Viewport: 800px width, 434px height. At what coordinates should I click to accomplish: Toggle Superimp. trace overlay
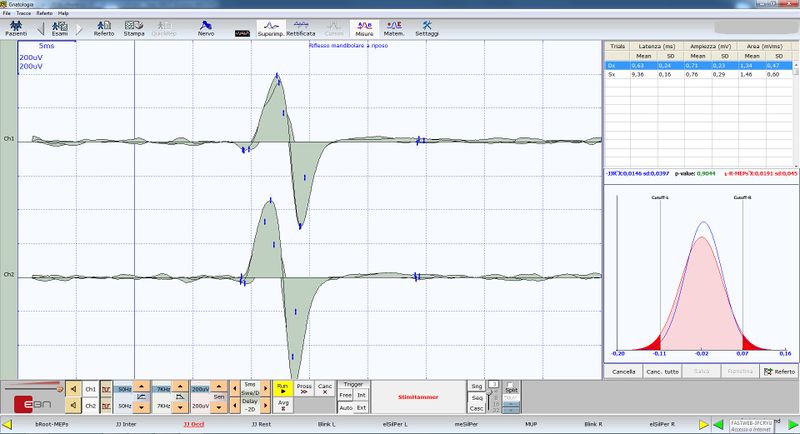pyautogui.click(x=270, y=29)
